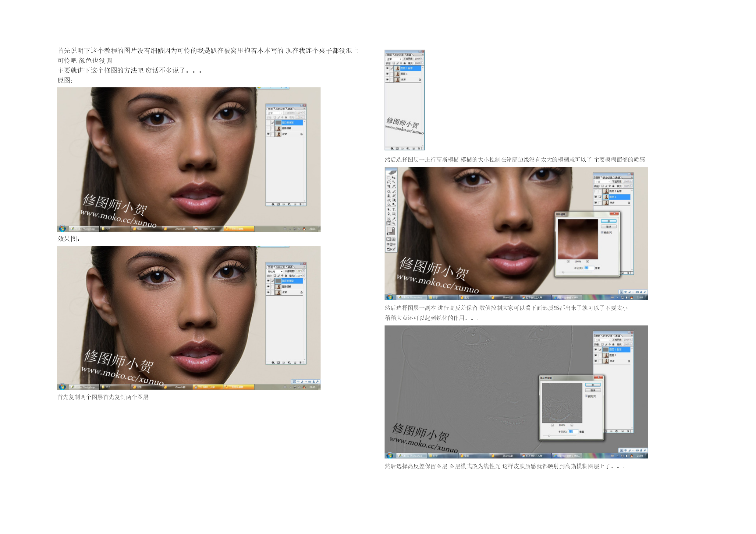Select the Pen tool in the toolbox

click(389, 214)
